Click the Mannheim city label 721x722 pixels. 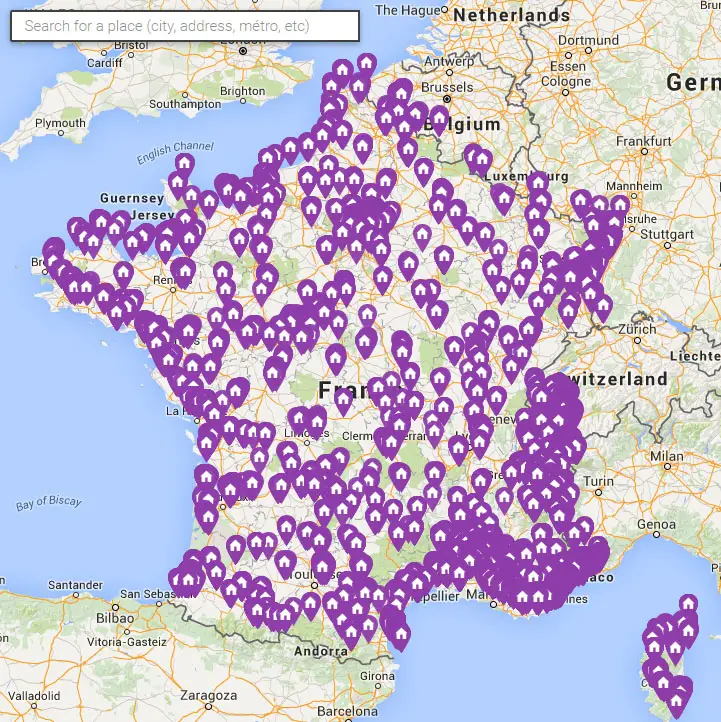pos(634,186)
